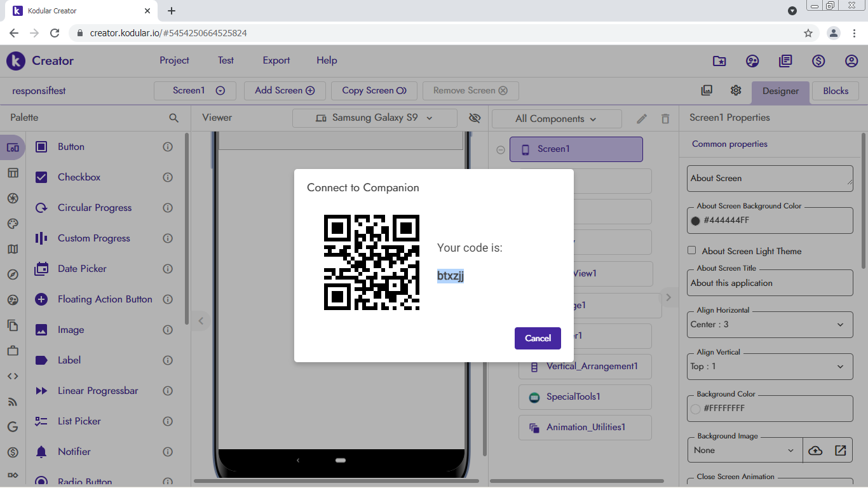Open project settings gear icon
The width and height of the screenshot is (868, 488).
tap(736, 90)
